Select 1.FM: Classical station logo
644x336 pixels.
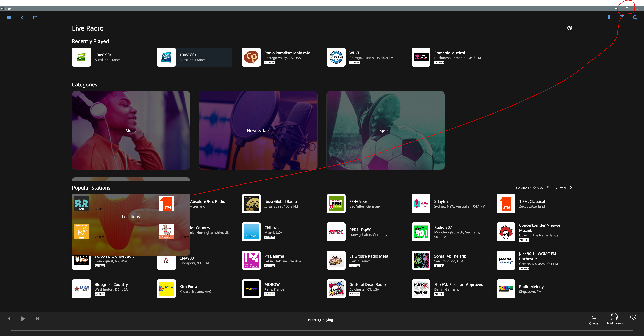[x=506, y=204]
